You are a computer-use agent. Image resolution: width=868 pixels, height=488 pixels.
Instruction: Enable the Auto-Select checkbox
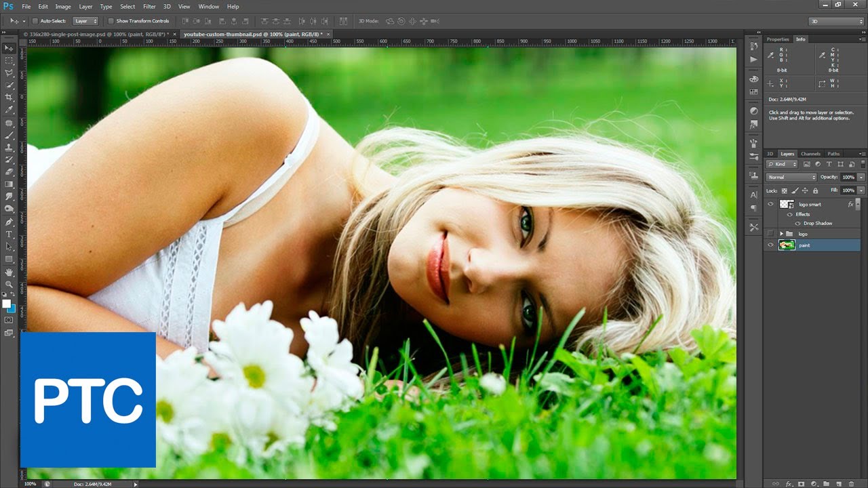pyautogui.click(x=35, y=21)
